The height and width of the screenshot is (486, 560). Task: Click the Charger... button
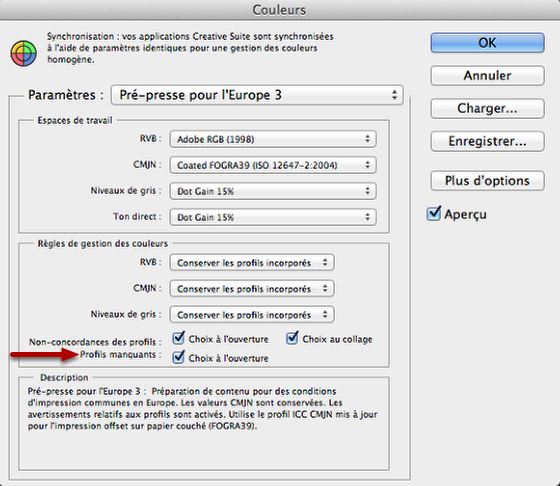tap(487, 108)
